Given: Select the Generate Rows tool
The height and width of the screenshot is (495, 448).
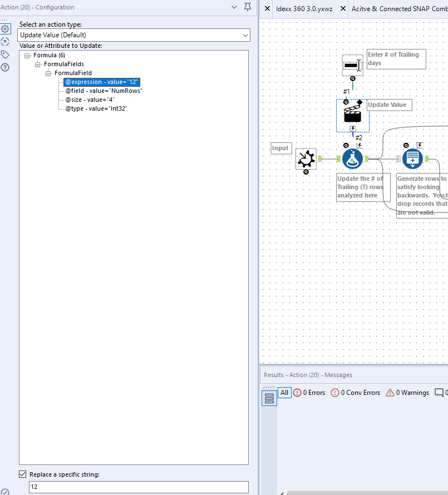Looking at the screenshot, I should 412,159.
